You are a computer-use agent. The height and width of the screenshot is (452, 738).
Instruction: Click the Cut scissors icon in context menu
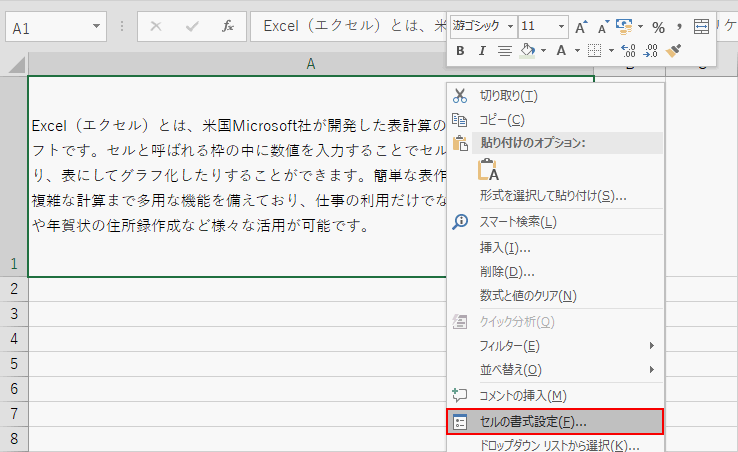(x=459, y=96)
